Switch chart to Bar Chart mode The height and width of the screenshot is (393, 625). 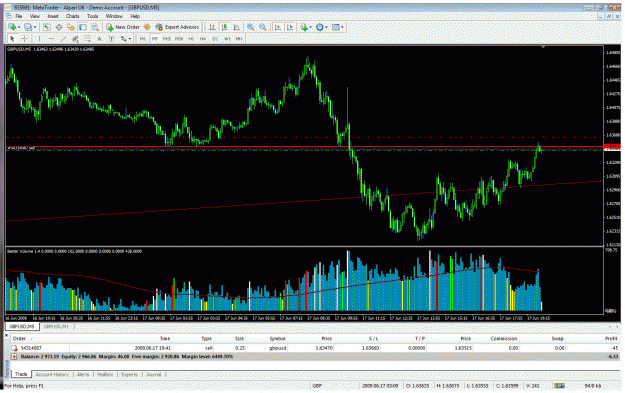pos(212,27)
